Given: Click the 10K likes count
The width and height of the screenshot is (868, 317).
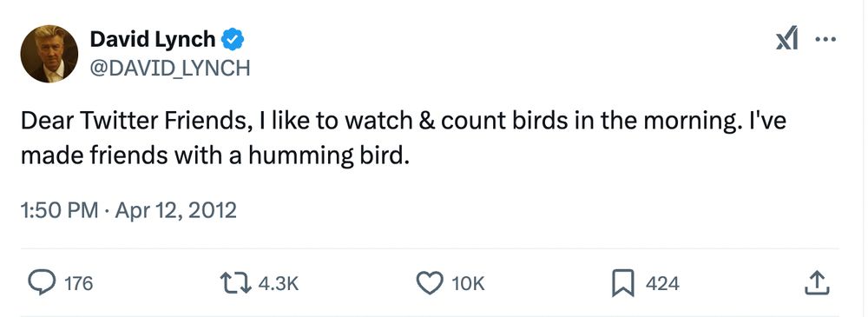Looking at the screenshot, I should click(468, 284).
